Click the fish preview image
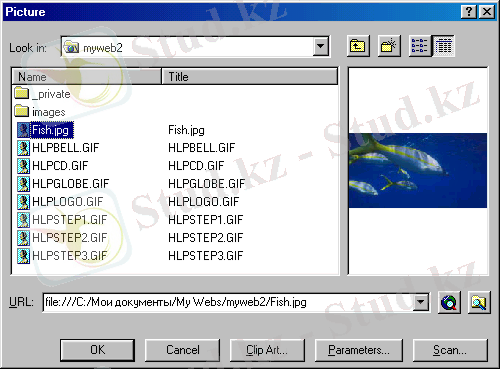Image resolution: width=500 pixels, height=369 pixels. click(418, 170)
